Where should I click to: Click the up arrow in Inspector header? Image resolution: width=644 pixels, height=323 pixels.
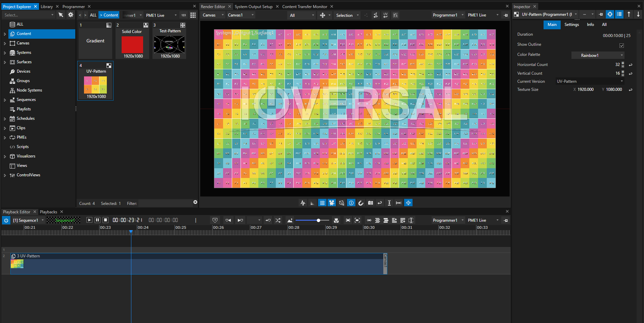[629, 14]
